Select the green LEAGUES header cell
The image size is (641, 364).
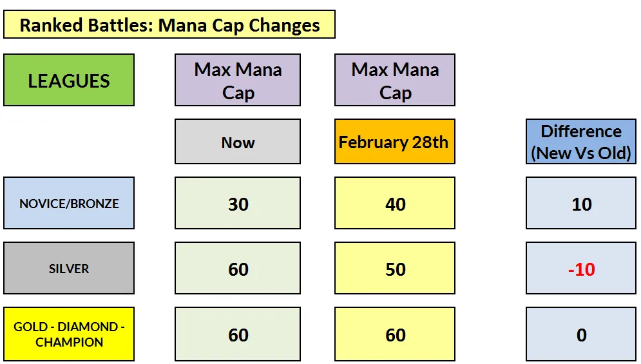click(x=69, y=81)
